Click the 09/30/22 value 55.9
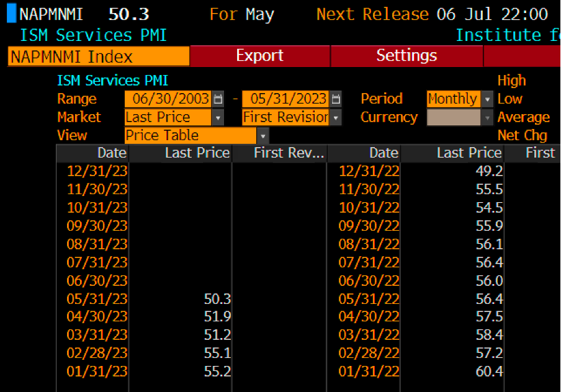 pos(490,226)
